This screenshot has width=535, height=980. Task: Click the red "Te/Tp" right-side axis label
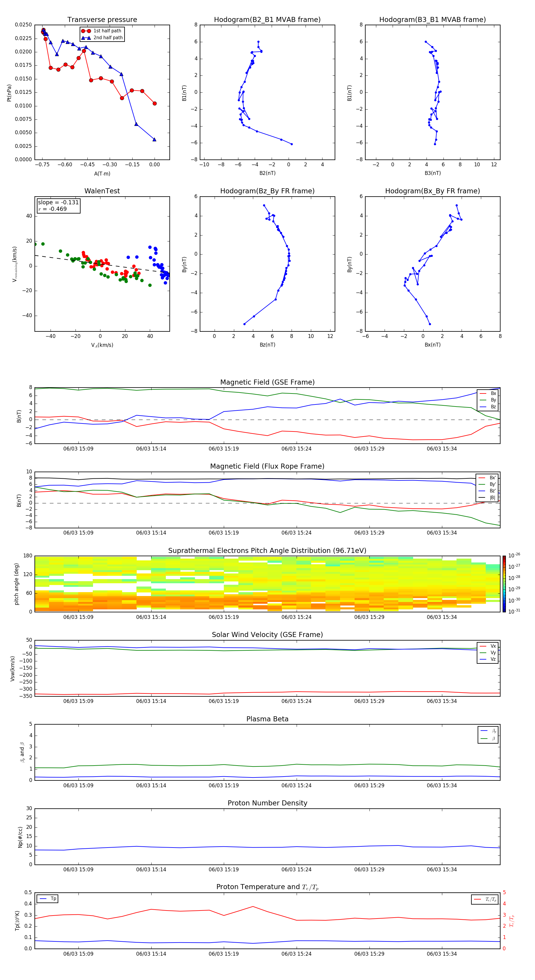(512, 921)
